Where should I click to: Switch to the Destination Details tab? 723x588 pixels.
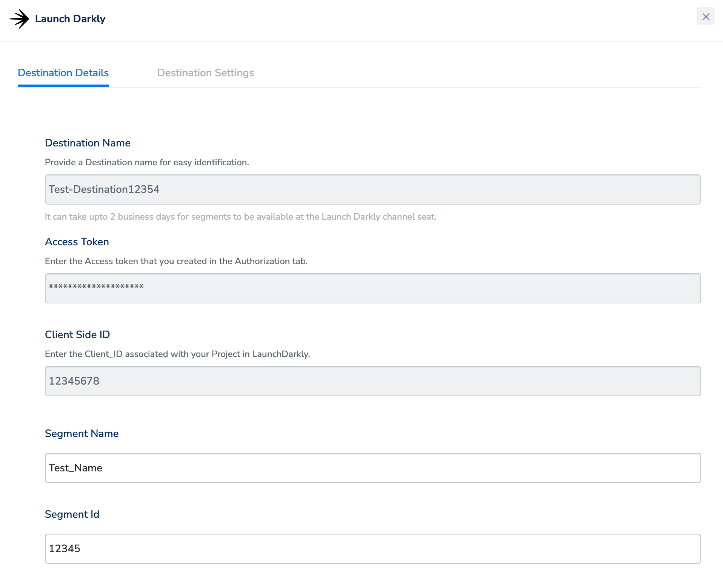tap(63, 73)
